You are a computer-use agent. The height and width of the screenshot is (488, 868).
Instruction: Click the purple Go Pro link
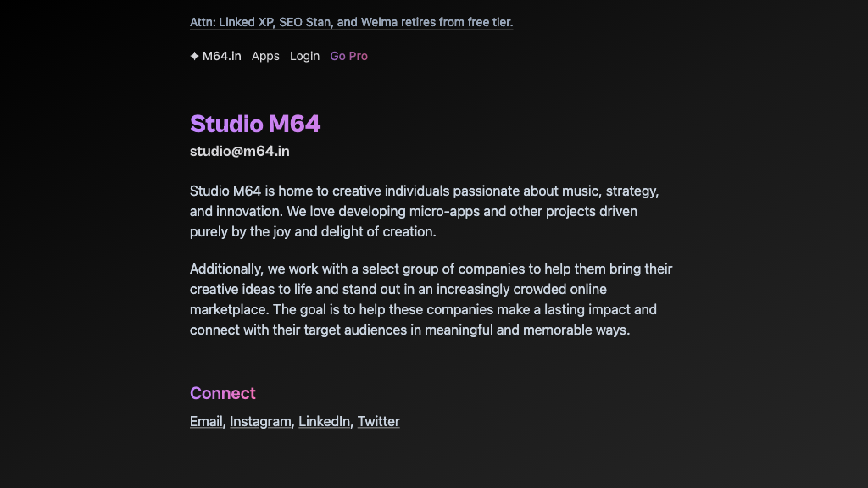pyautogui.click(x=348, y=57)
